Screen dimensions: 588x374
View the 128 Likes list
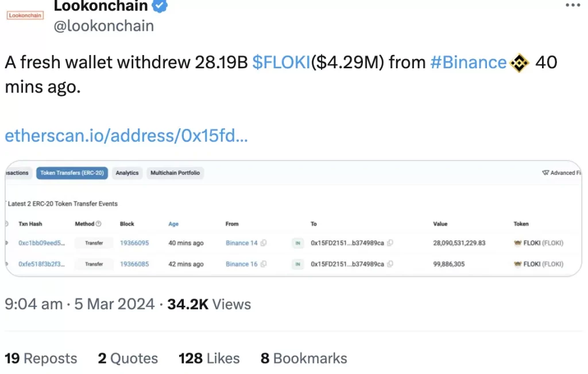point(209,359)
